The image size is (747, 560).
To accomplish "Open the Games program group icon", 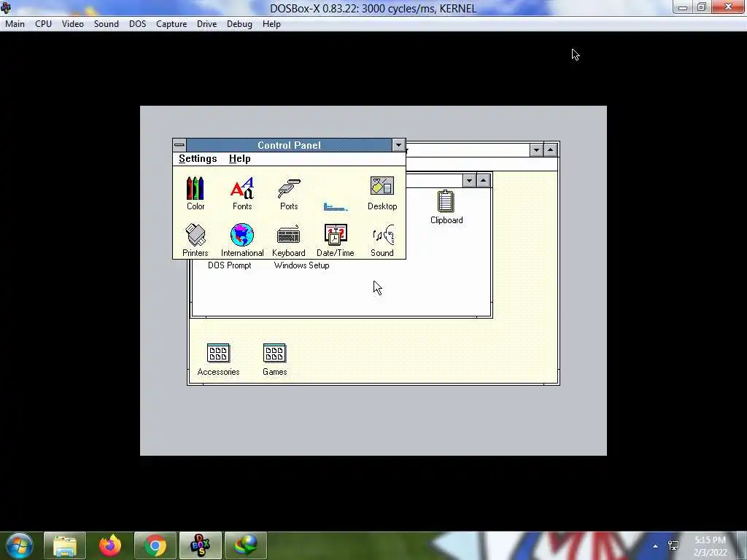I will (x=274, y=359).
